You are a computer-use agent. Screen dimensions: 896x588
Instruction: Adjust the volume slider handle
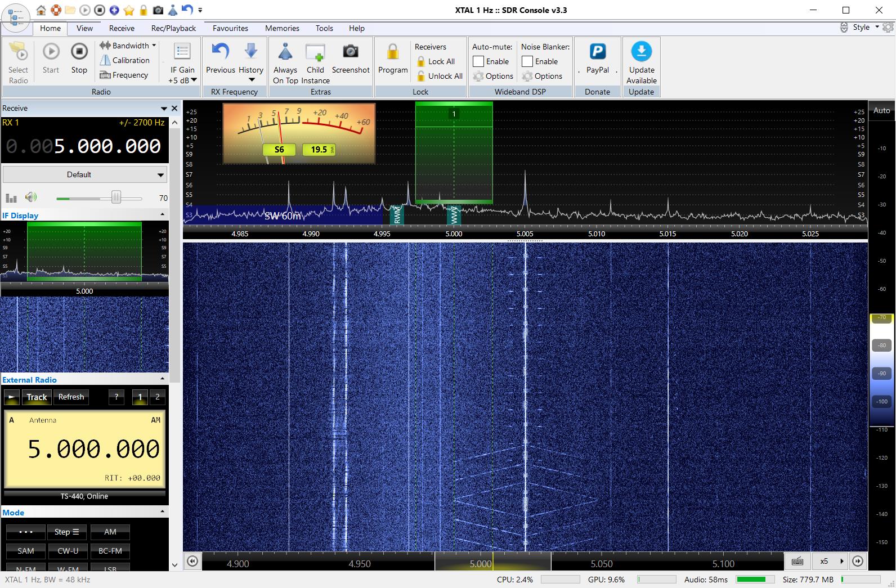116,197
